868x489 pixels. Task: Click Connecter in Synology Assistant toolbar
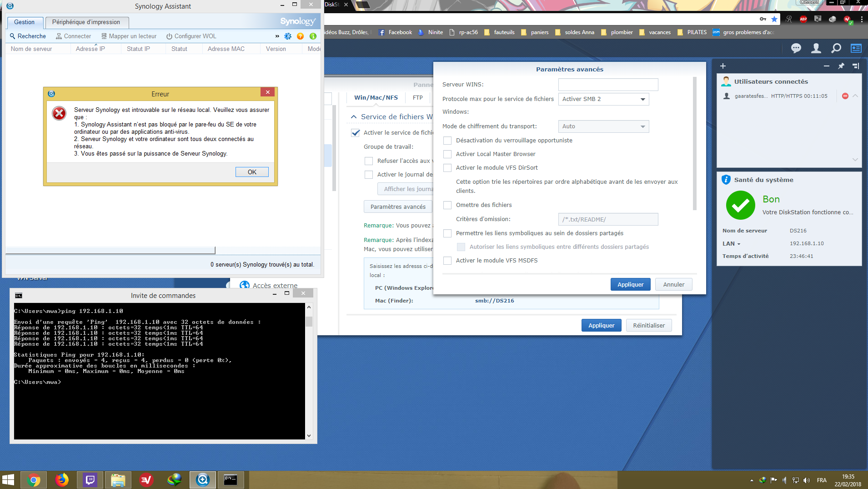coord(73,36)
